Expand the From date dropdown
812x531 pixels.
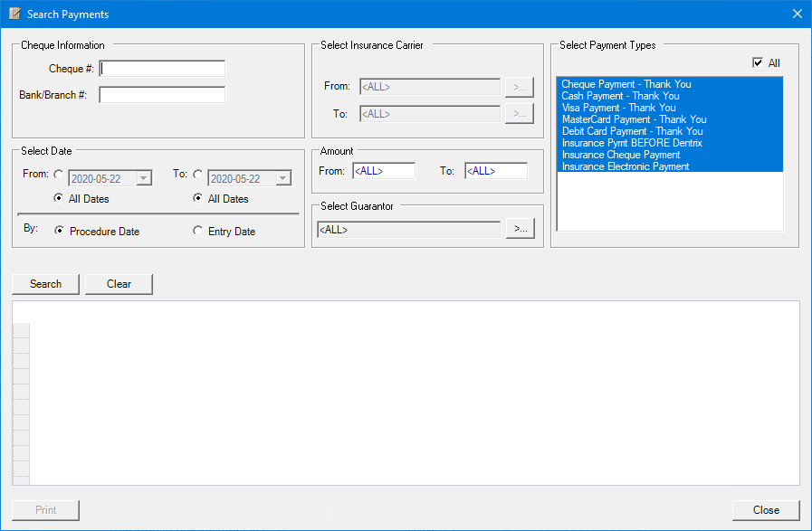(x=143, y=179)
